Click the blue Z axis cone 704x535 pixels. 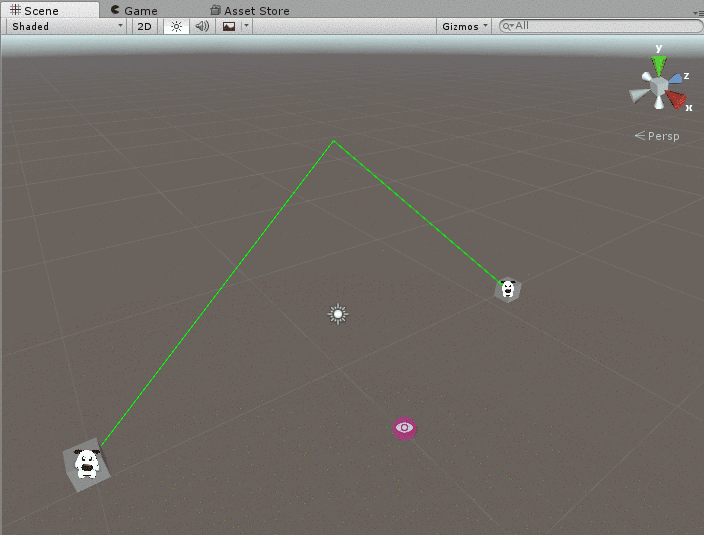coord(676,79)
